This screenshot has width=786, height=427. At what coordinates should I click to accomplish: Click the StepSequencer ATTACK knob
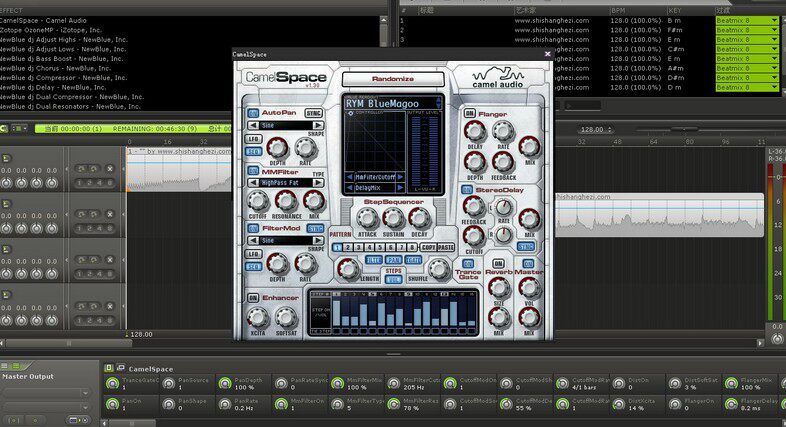[x=367, y=218]
